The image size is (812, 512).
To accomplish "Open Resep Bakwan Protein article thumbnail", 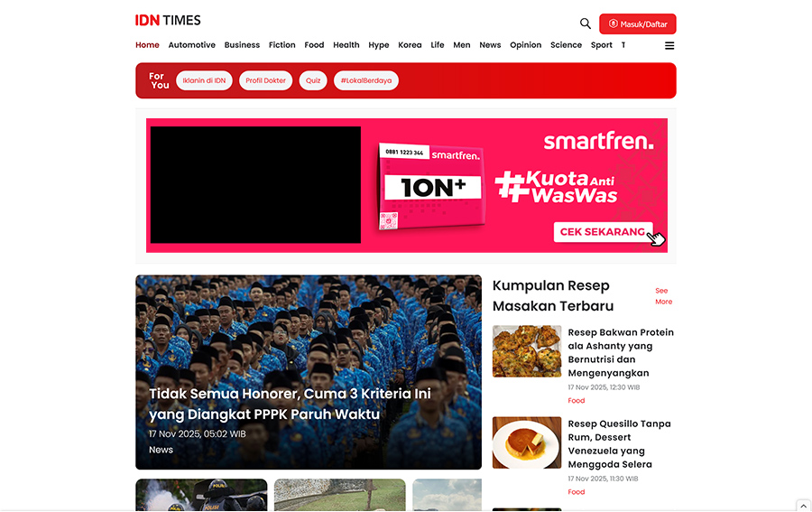I will (x=527, y=351).
